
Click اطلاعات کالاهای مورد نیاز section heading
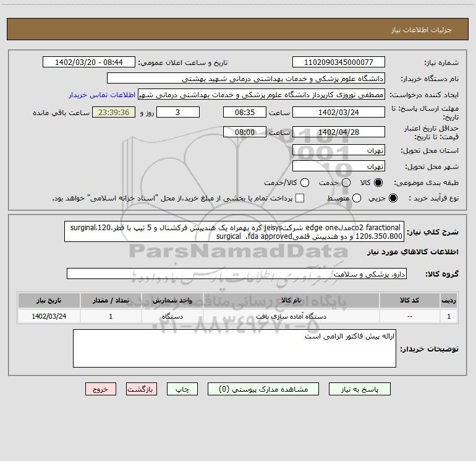413,252
